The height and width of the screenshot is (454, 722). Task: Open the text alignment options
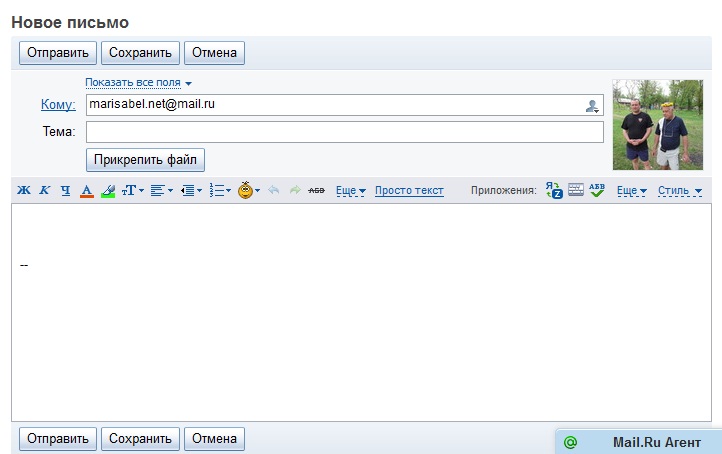point(161,190)
